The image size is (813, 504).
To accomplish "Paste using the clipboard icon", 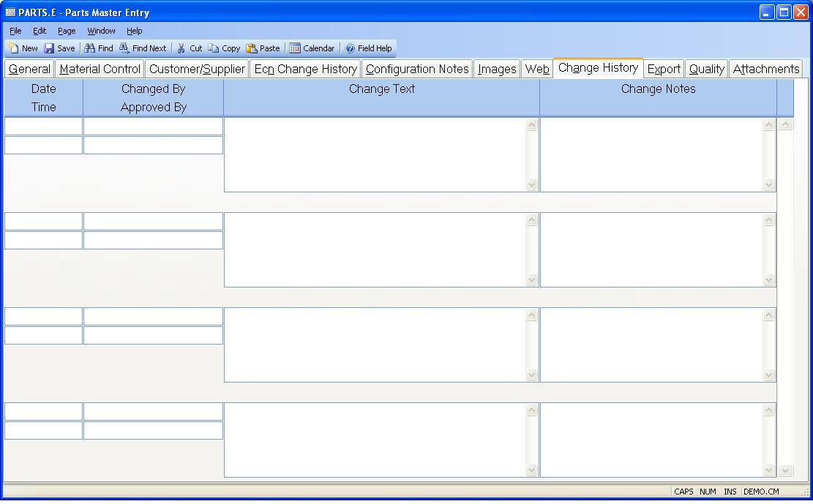I will tap(252, 48).
